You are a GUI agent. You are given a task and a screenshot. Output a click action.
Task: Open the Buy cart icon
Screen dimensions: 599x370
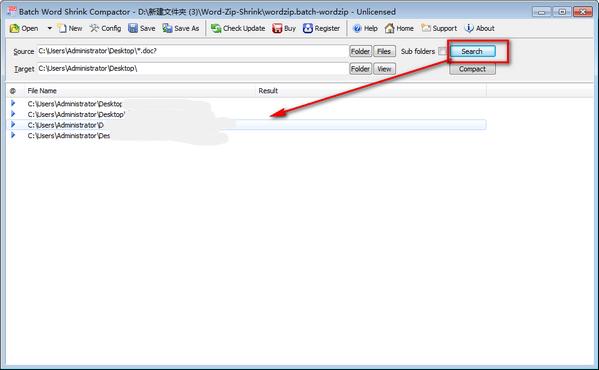(x=277, y=28)
